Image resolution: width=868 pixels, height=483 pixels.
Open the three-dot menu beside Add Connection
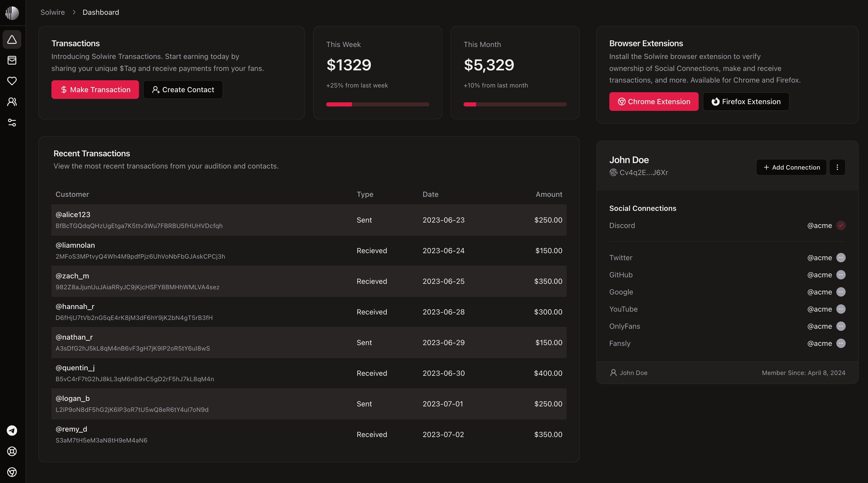(837, 167)
